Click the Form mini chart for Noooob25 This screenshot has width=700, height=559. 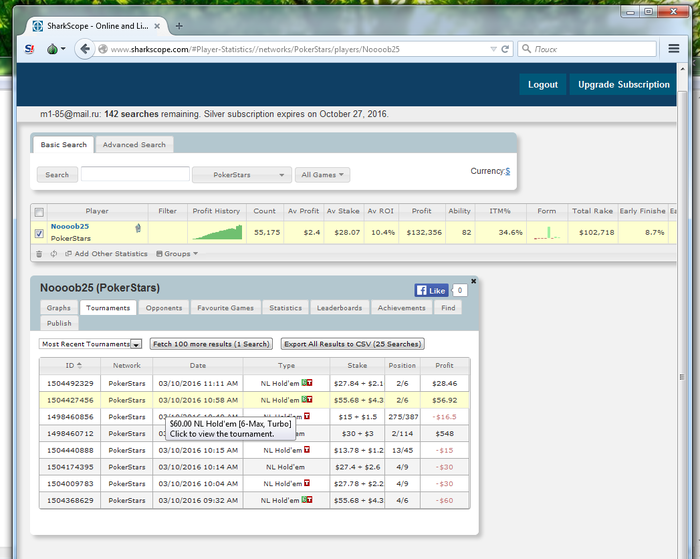point(547,232)
